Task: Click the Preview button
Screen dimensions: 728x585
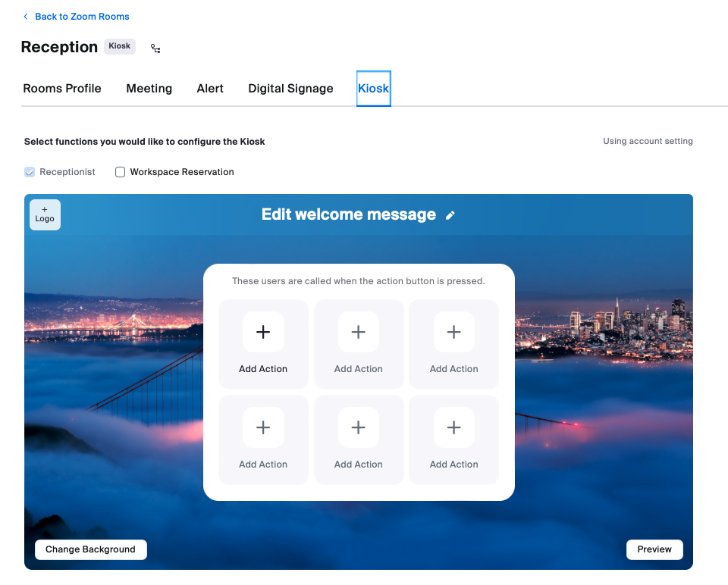Action: pyautogui.click(x=654, y=549)
